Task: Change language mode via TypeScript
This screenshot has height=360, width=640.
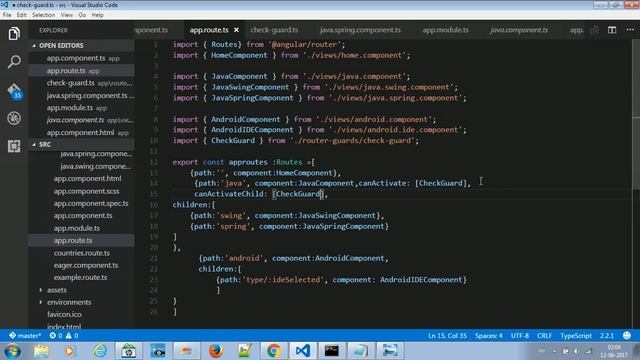Action: (x=576, y=336)
